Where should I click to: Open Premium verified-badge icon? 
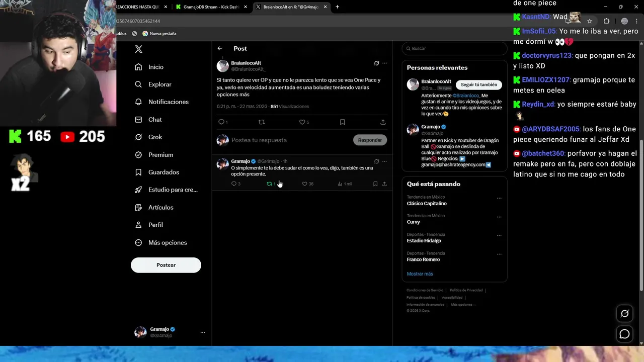click(138, 155)
